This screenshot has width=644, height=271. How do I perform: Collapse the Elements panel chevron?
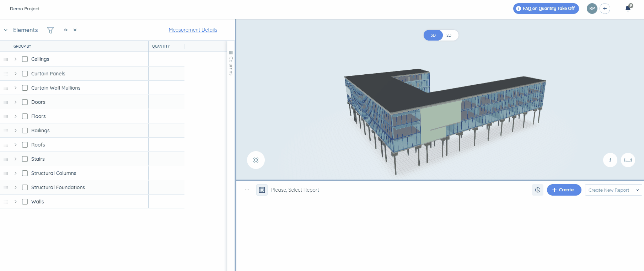(x=6, y=30)
